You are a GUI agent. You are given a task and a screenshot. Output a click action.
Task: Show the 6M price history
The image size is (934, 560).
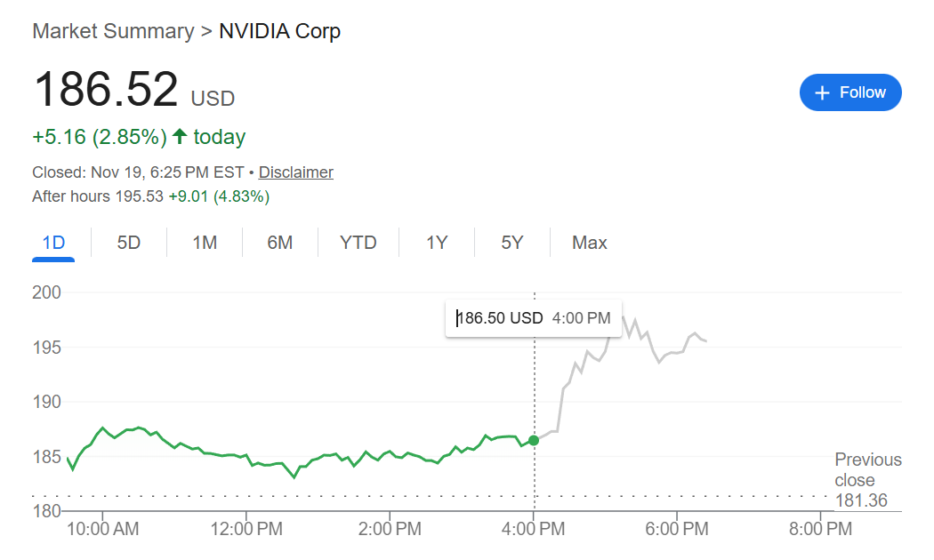click(280, 243)
